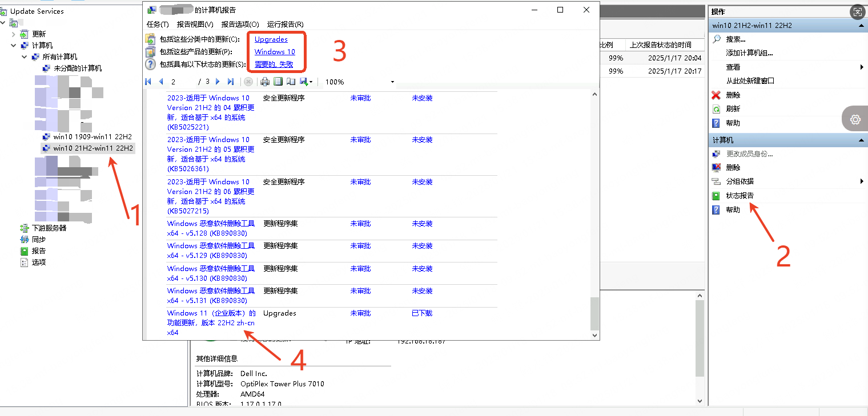Collapse the 所有计算机 tree node chevron
This screenshot has width=868, height=416.
tap(25, 57)
